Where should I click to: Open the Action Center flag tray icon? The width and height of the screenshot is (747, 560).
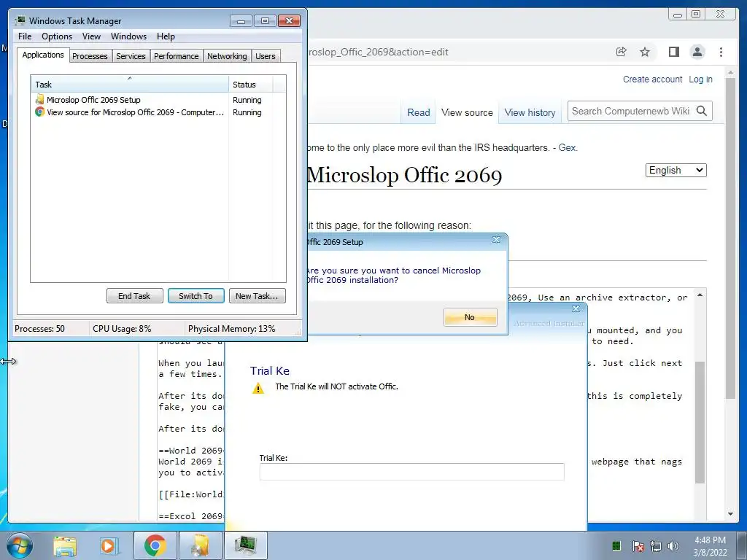tap(638, 545)
